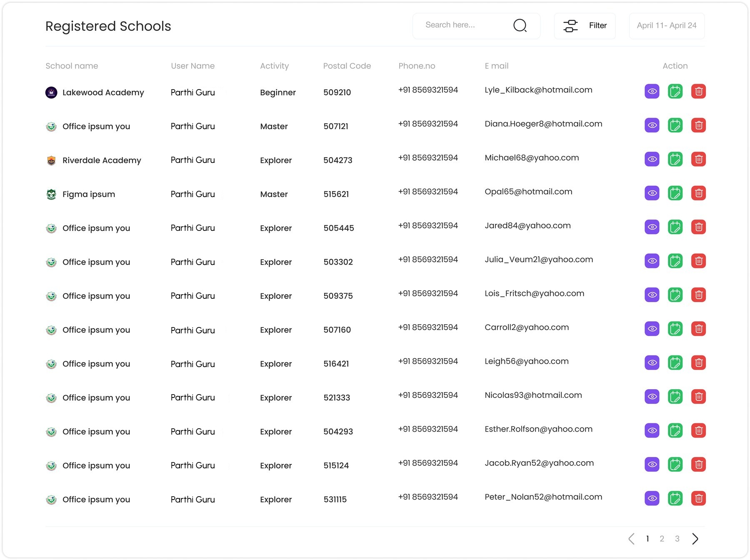Click the Figma ipsum school name
The image size is (750, 560).
click(x=89, y=194)
